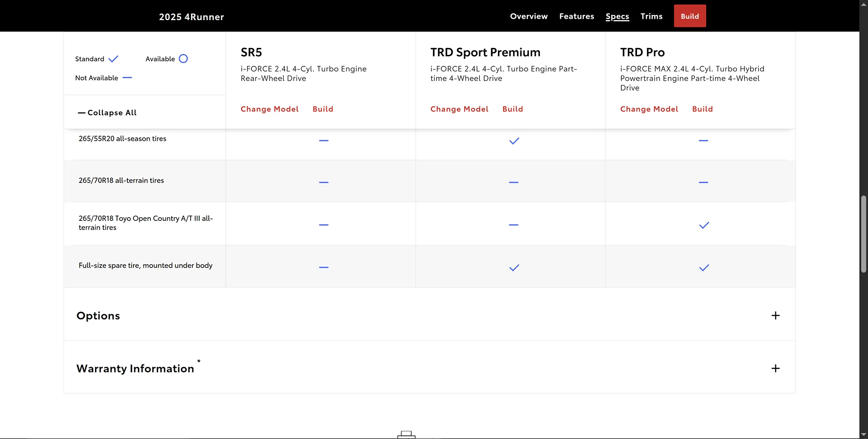This screenshot has height=439, width=868.
Task: Navigate to the Trims section
Action: (651, 16)
